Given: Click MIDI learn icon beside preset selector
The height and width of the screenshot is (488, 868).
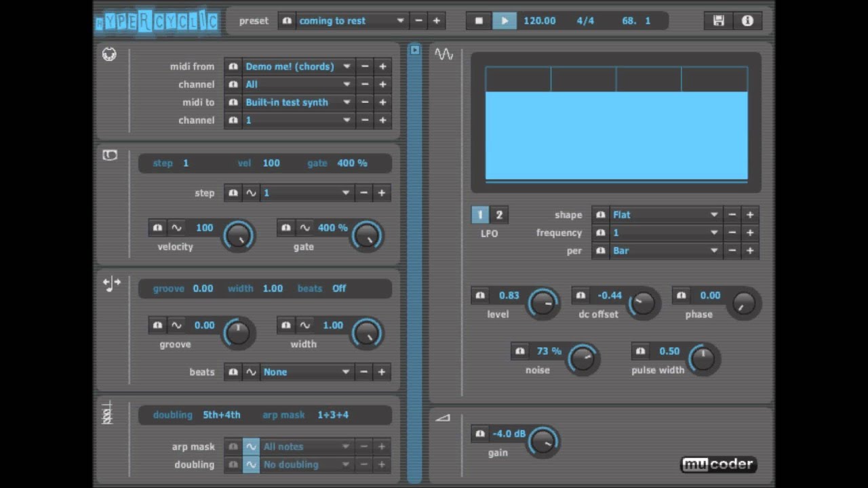Looking at the screenshot, I should [287, 20].
